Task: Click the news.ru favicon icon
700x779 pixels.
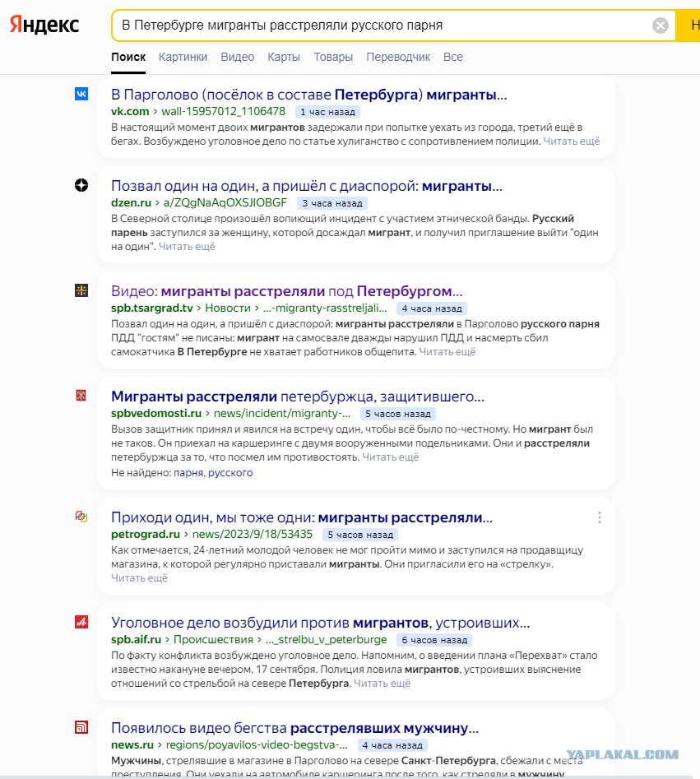Action: [81, 727]
